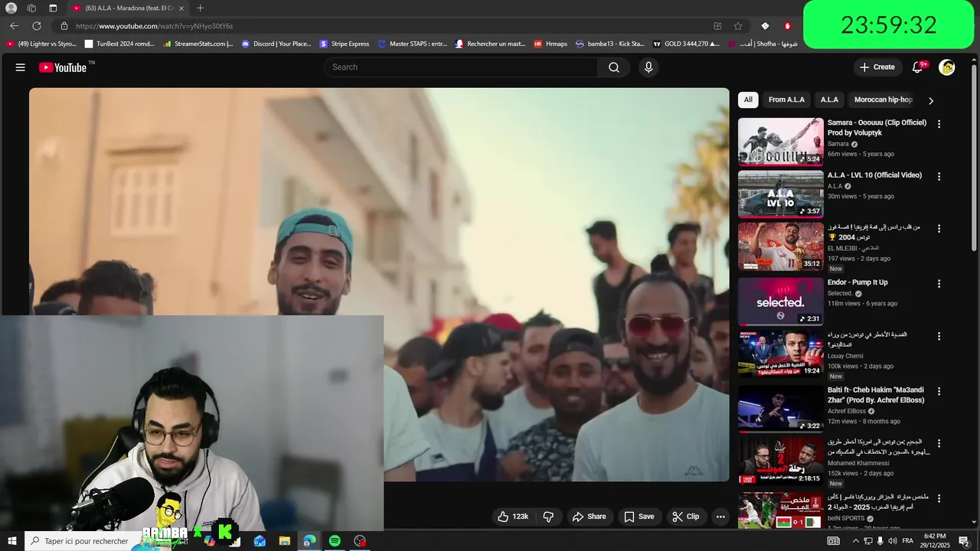Viewport: 980px width, 551px height.
Task: Select the From A.L.A filter chip
Action: pos(786,99)
